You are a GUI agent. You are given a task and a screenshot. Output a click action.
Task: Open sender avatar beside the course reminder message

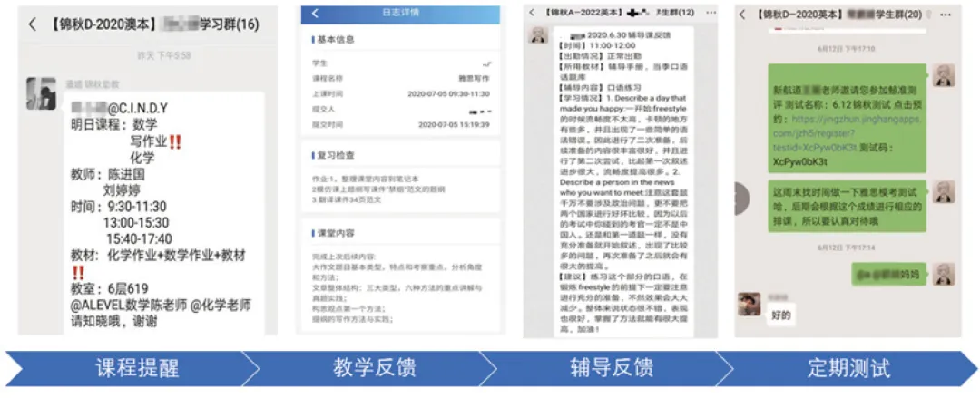pyautogui.click(x=42, y=94)
